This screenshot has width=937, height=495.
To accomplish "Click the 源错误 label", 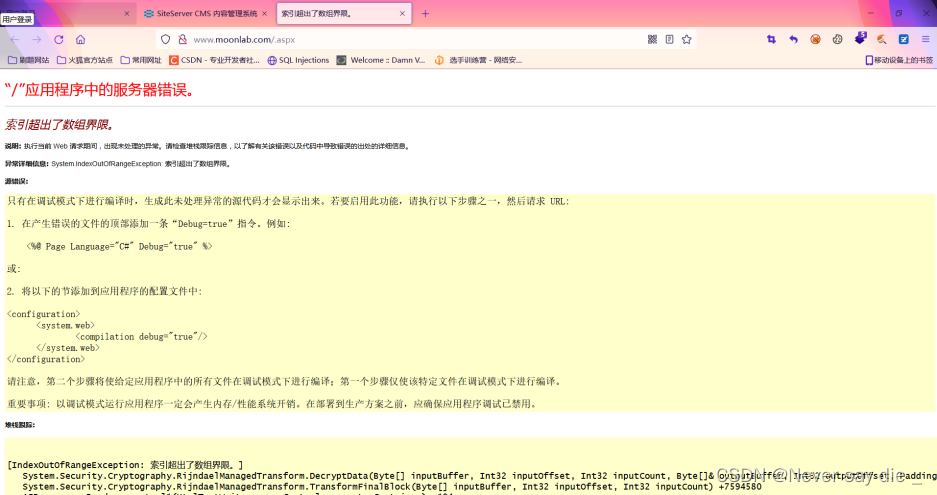I will tap(16, 181).
